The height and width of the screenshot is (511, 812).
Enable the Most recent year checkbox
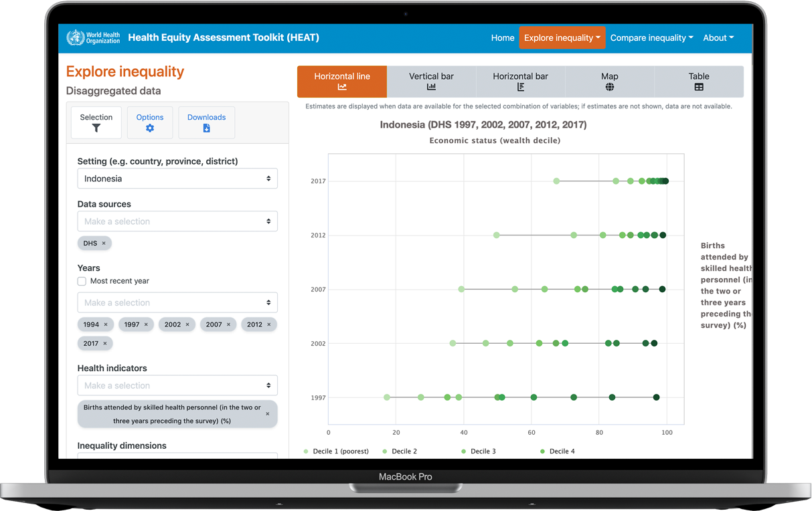tap(82, 281)
